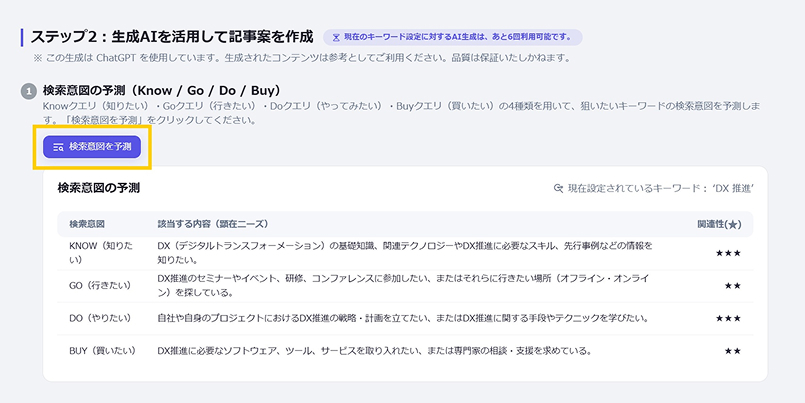Select the two-star rating in the GO row

point(732,286)
